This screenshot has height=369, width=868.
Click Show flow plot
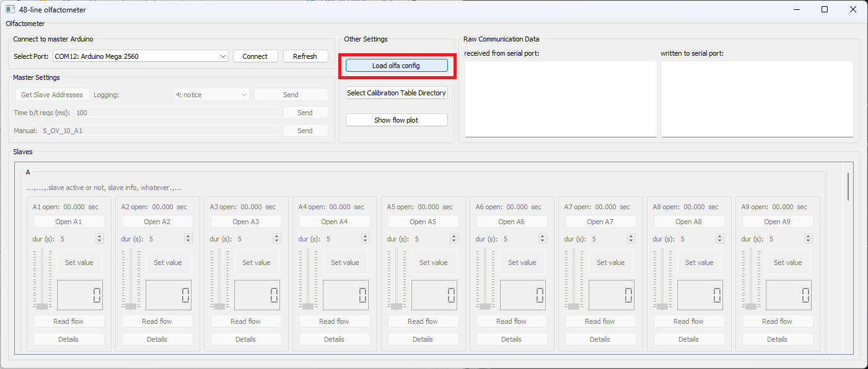pyautogui.click(x=397, y=120)
